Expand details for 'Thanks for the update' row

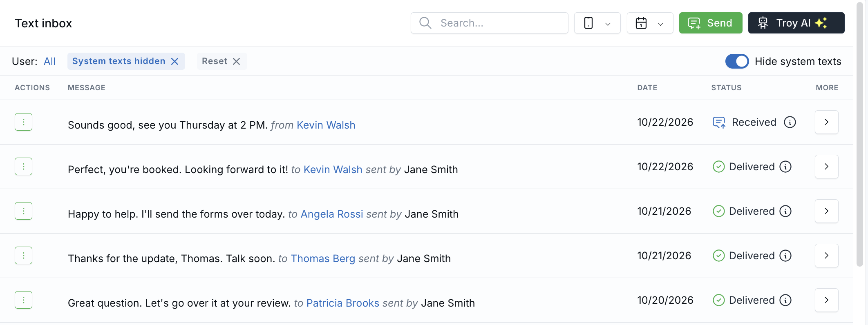click(827, 256)
